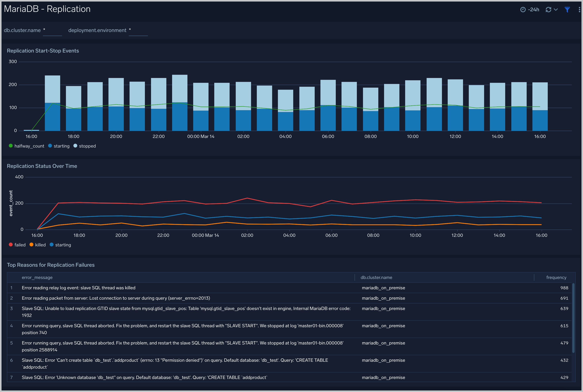
Task: Click frequency value 691
Action: pos(564,298)
